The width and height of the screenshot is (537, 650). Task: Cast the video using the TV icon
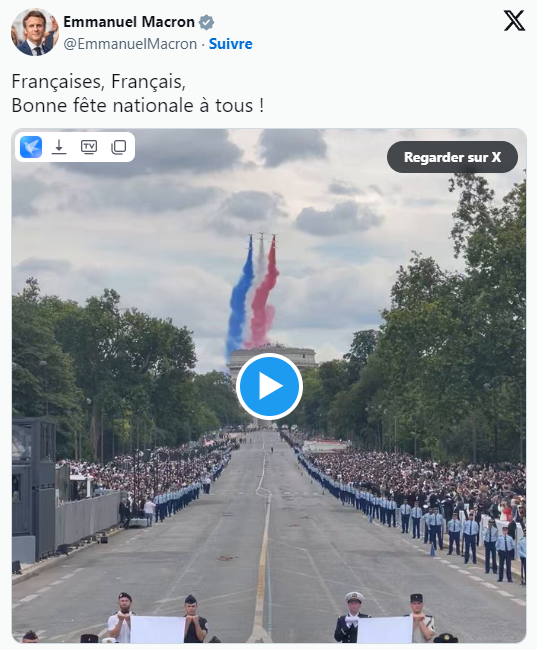(x=89, y=147)
